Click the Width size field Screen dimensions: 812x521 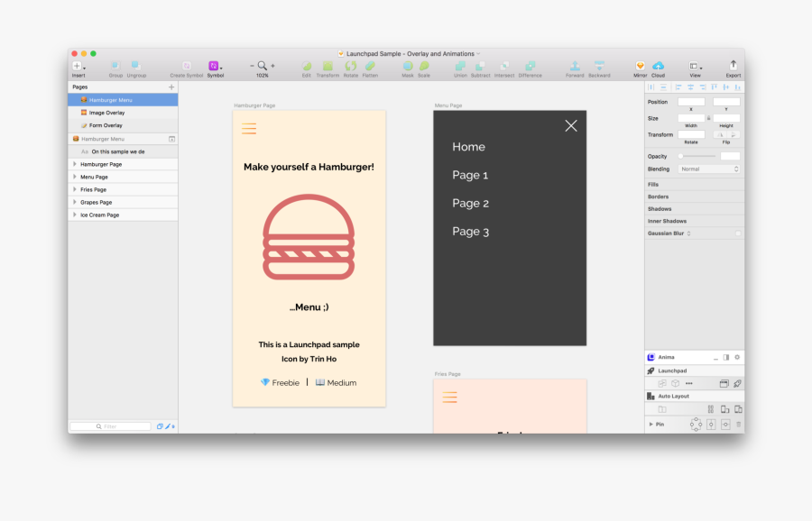691,118
